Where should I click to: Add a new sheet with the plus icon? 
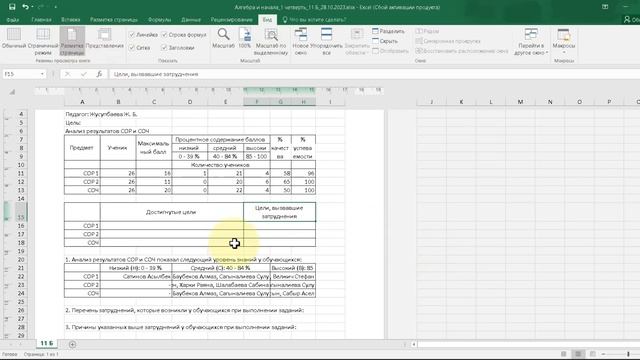pos(72,344)
